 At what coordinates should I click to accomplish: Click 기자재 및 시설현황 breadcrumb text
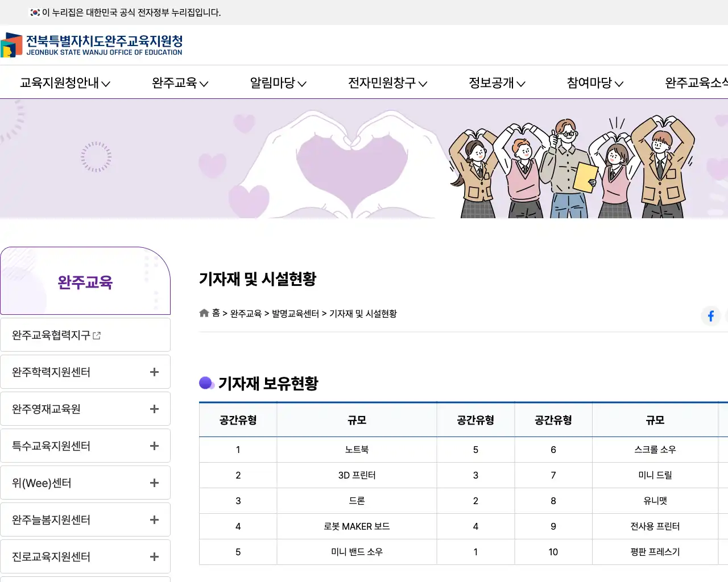coord(363,314)
